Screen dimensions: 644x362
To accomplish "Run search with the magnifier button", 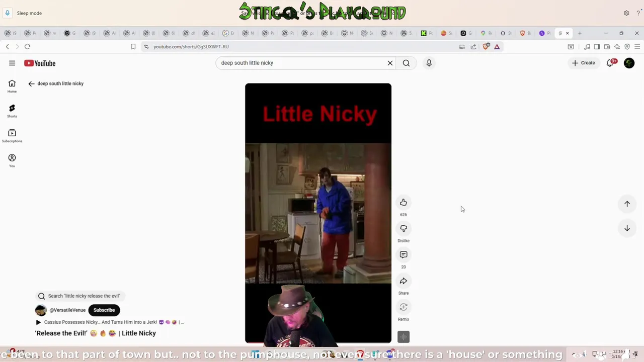I will pyautogui.click(x=406, y=63).
